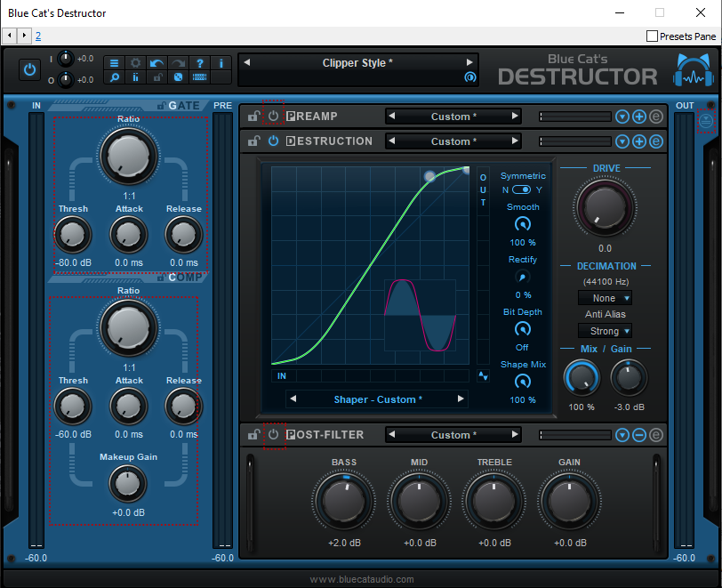Click the toolbar padlock icon

[x=157, y=77]
